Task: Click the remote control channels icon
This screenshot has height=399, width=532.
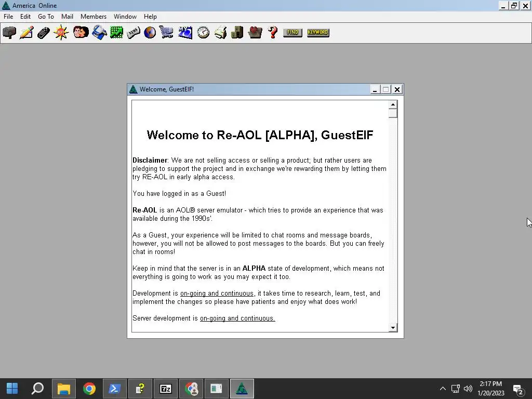Action: pyautogui.click(x=44, y=33)
